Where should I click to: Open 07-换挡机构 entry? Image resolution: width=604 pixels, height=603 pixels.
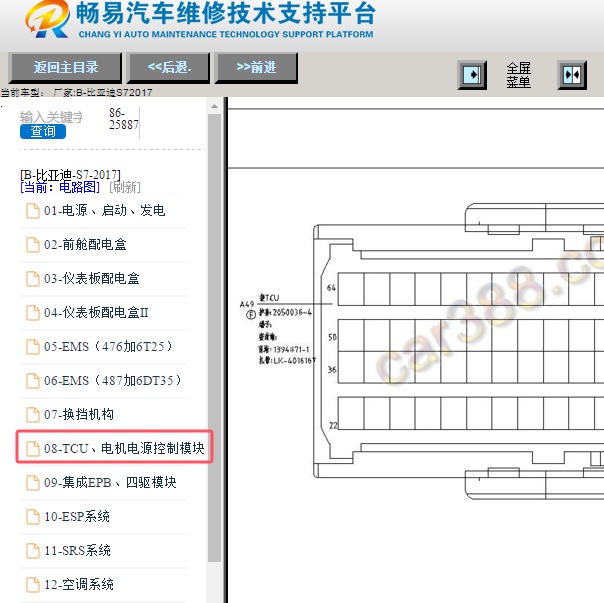79,415
